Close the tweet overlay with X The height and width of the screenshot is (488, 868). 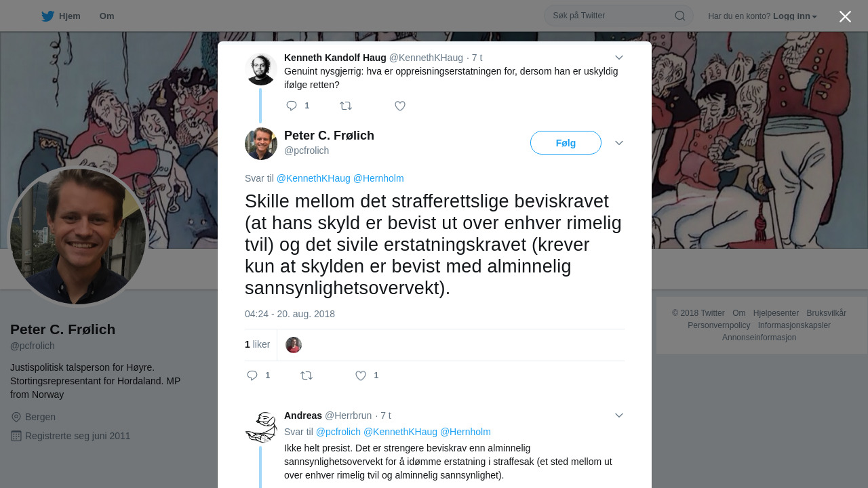[845, 16]
